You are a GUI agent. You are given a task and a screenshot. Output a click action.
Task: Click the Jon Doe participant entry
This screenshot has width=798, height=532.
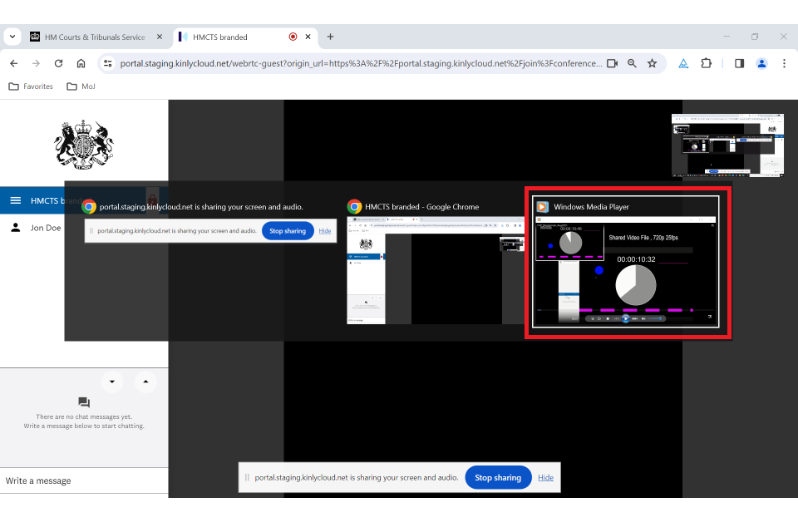pos(45,228)
